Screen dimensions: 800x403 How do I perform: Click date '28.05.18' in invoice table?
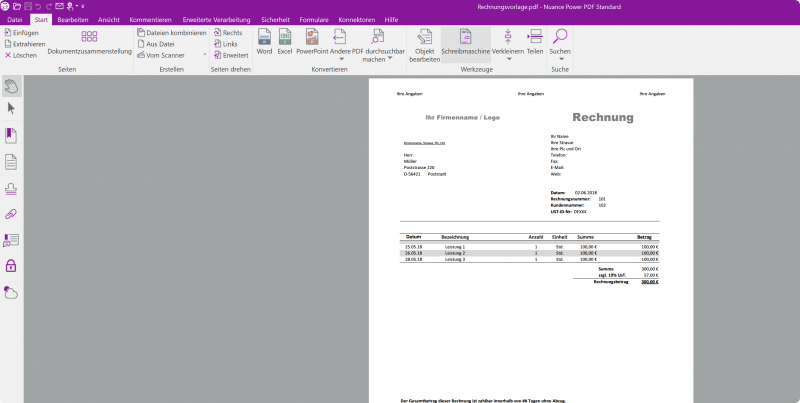(413, 259)
